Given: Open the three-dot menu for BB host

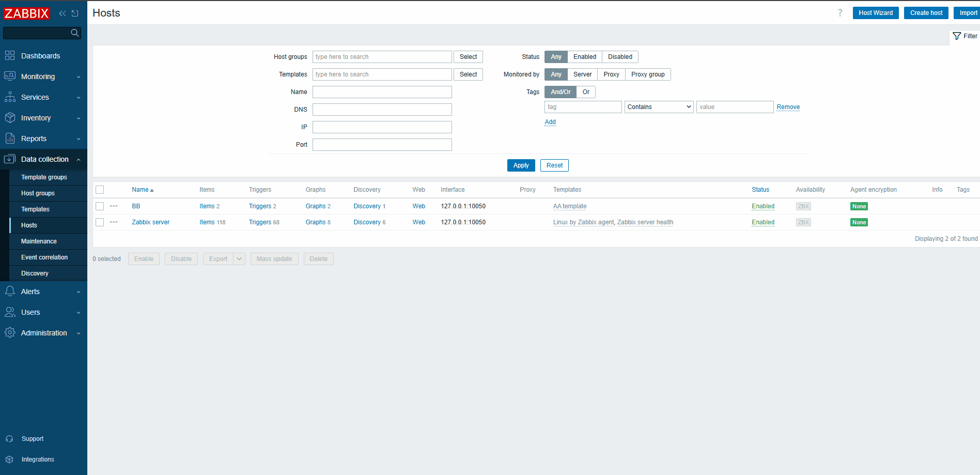Looking at the screenshot, I should pos(114,206).
